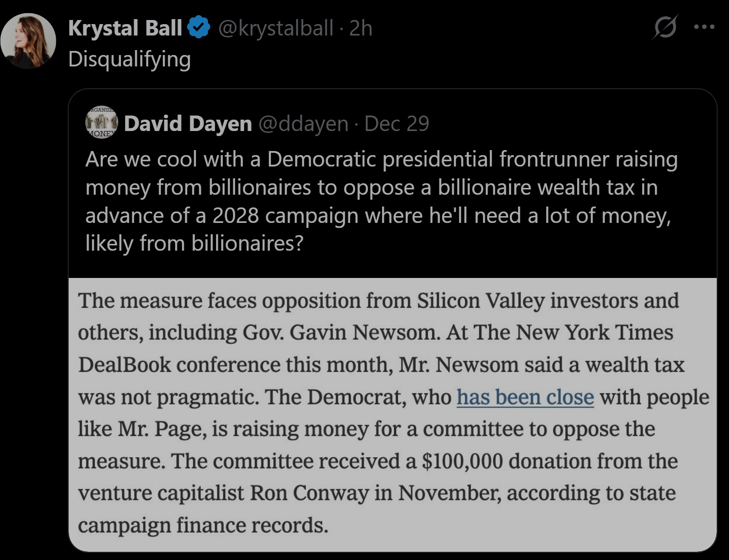
Task: Open the post via the 2h timestamp
Action: coord(361,28)
